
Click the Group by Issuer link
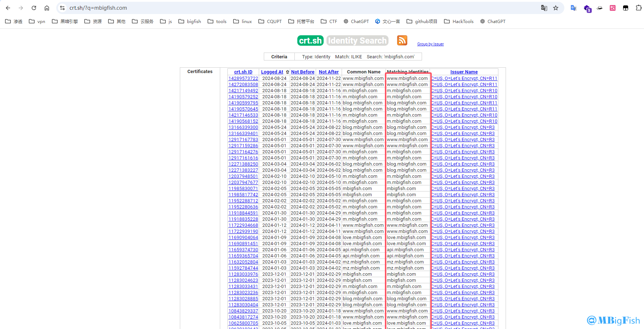coord(430,44)
